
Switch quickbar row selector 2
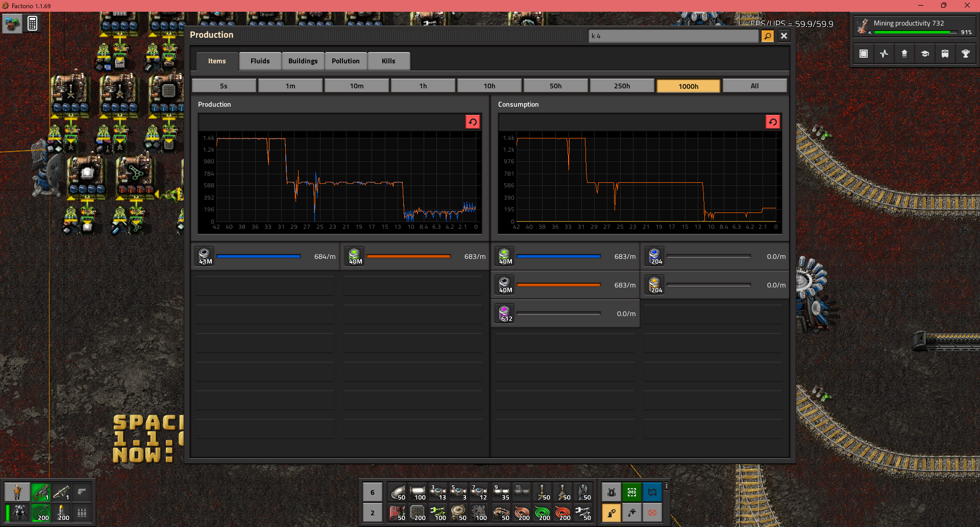(373, 512)
